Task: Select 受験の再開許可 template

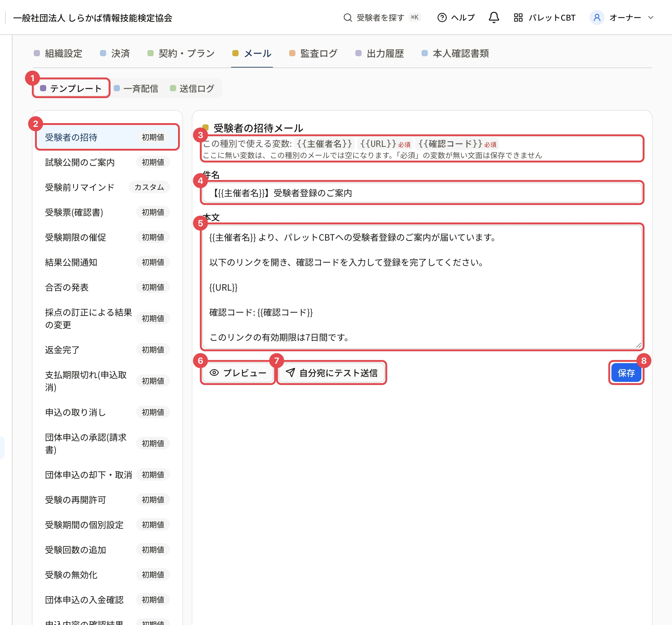Action: (107, 499)
